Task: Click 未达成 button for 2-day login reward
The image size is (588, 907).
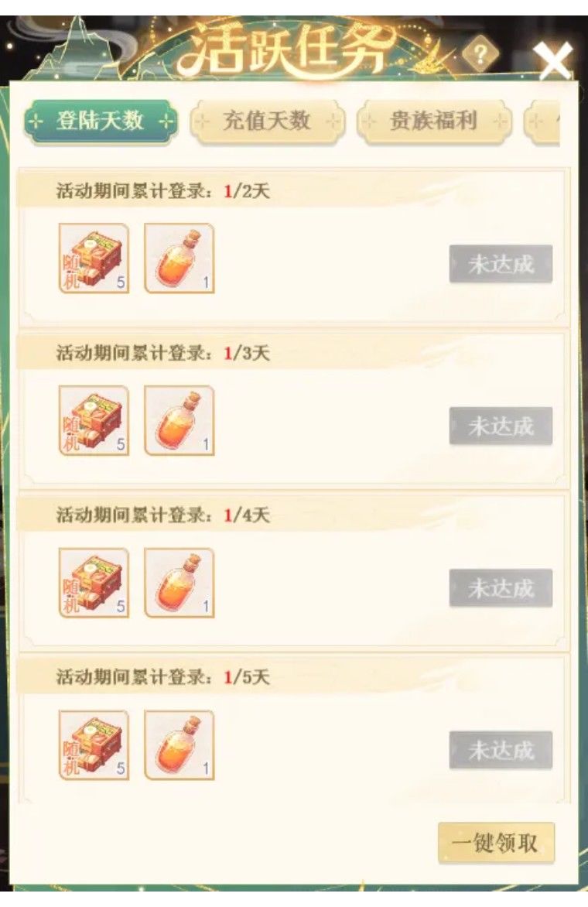Action: (x=501, y=264)
